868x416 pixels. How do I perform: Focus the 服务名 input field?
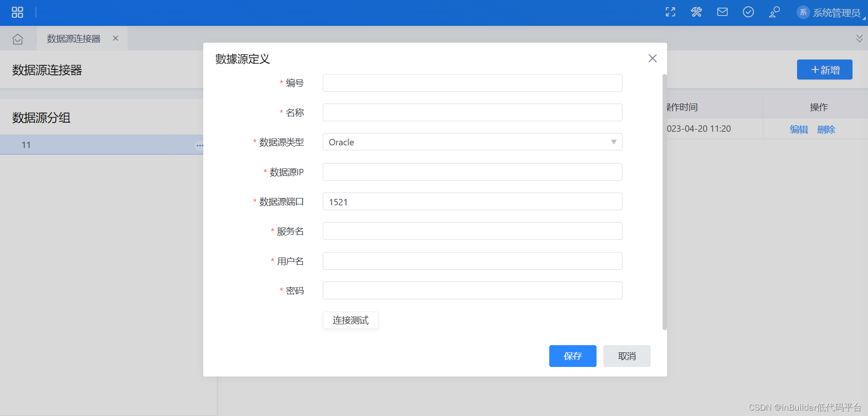click(x=472, y=231)
